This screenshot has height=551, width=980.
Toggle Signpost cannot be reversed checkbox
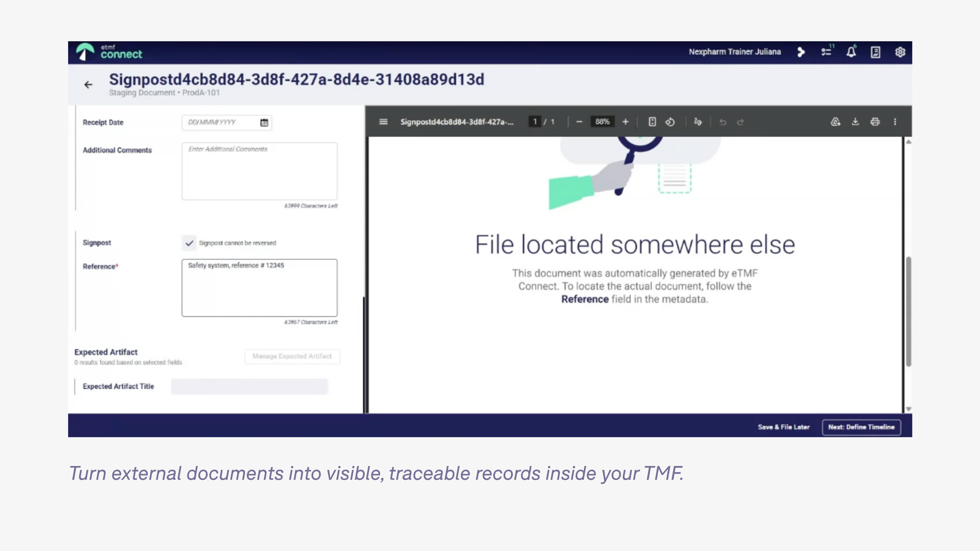(189, 243)
